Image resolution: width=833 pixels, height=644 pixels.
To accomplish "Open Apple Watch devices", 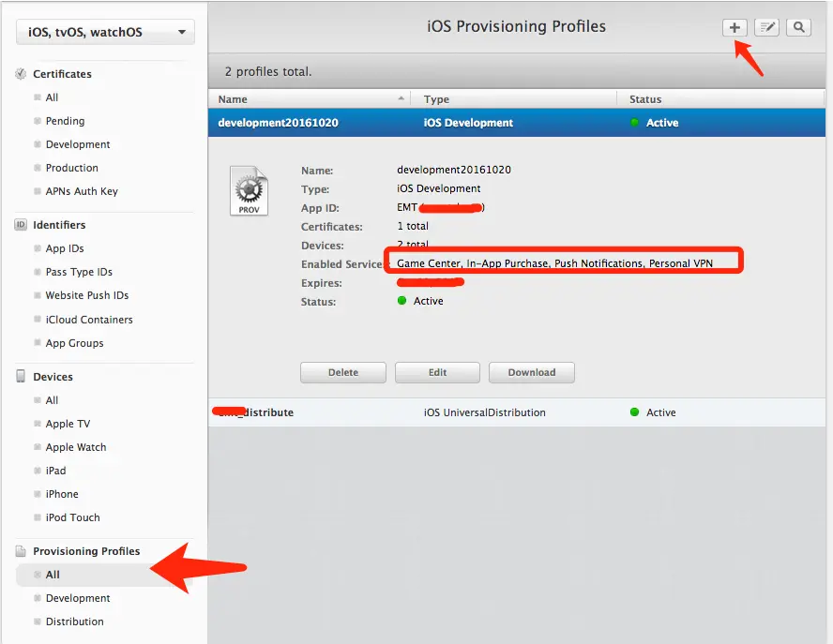I will coord(75,447).
